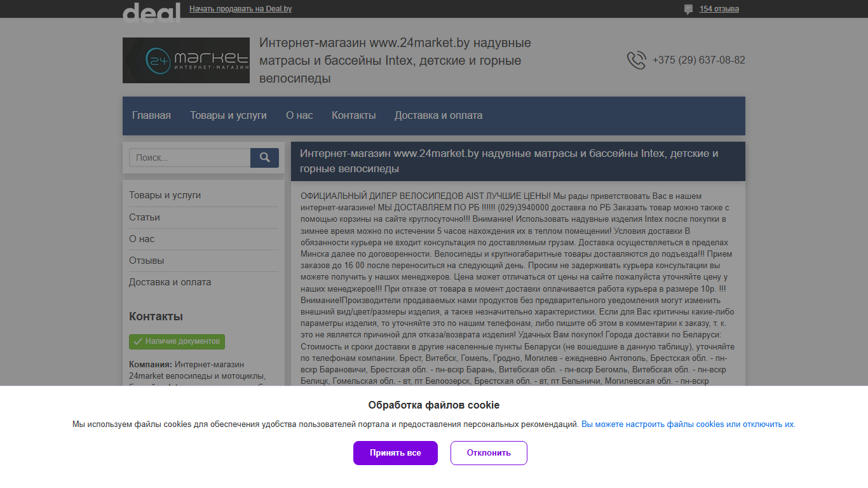Click the 'Компания:' label in contacts
This screenshot has width=868, height=488.
(151, 365)
